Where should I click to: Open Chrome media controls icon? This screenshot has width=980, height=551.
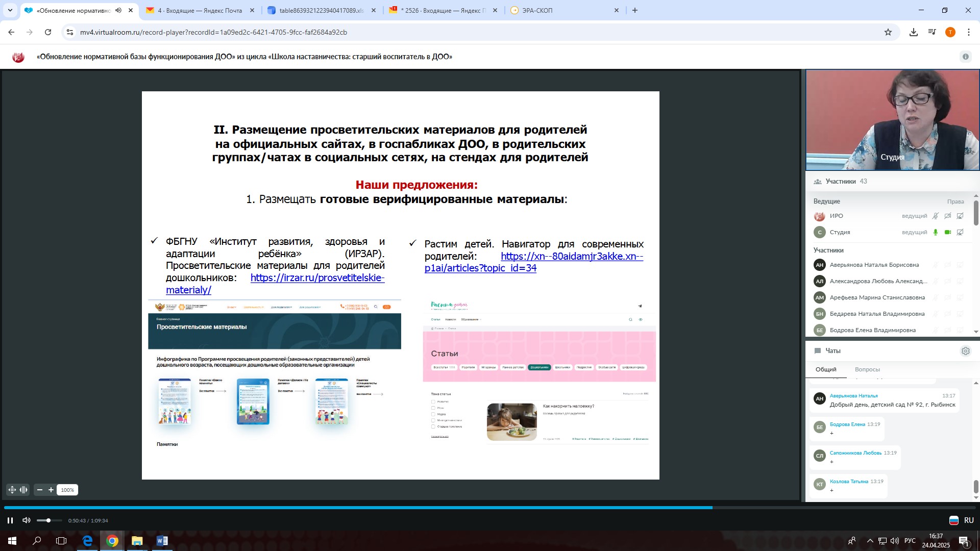coord(932,32)
